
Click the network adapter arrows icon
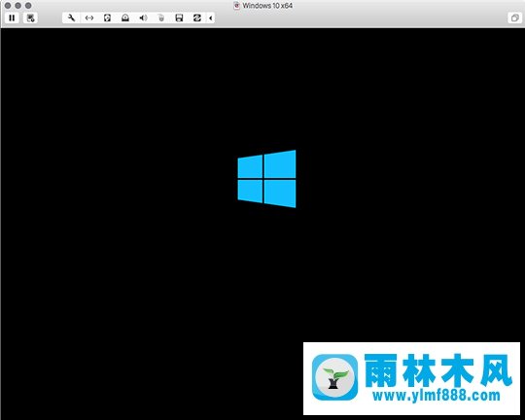tap(89, 17)
